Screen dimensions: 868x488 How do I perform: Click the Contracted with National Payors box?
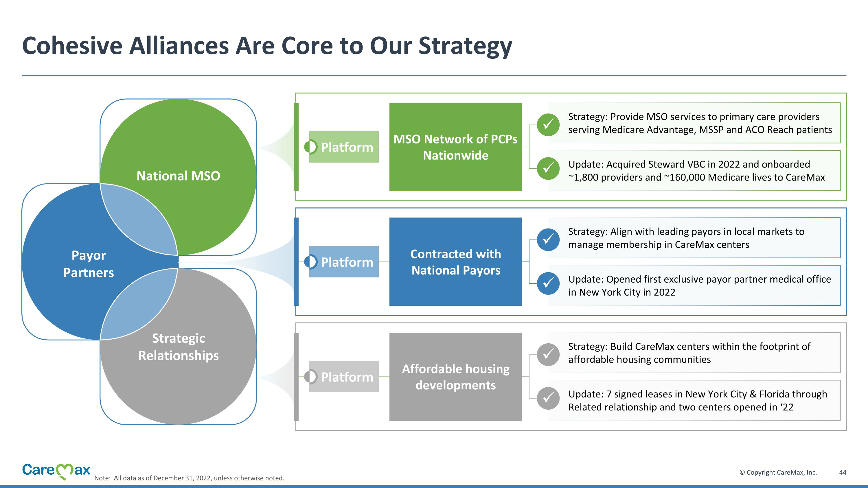point(455,262)
